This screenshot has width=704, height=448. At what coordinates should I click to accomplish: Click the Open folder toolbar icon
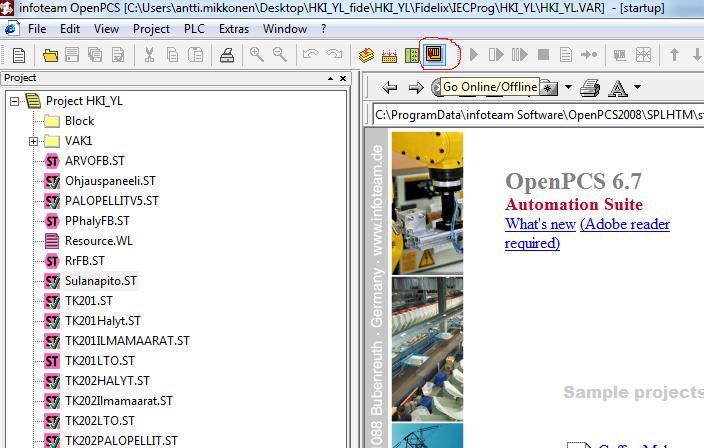click(x=50, y=55)
